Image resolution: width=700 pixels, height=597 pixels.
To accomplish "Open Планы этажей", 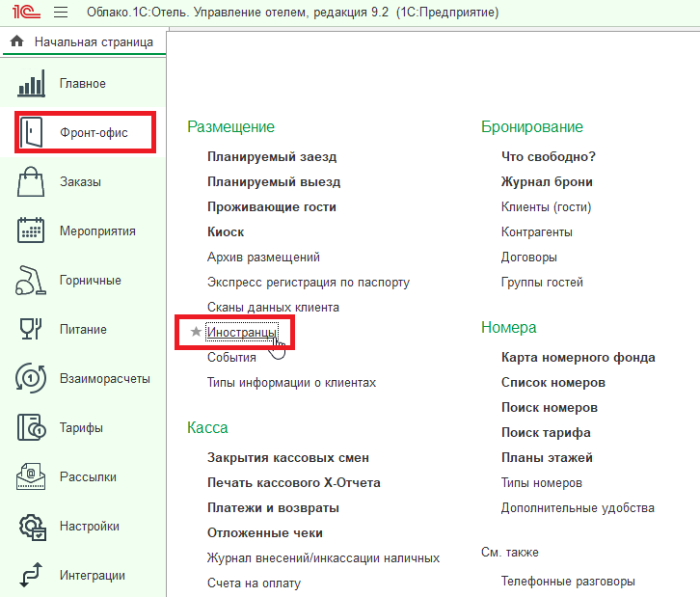I will click(547, 458).
